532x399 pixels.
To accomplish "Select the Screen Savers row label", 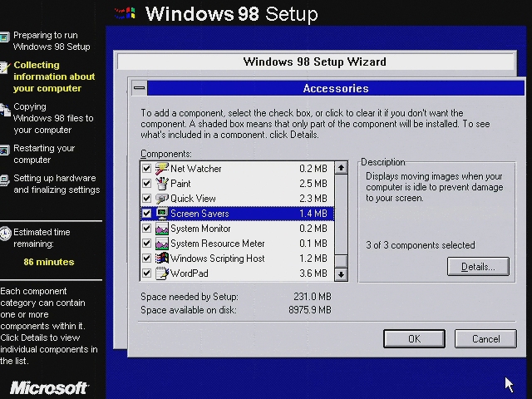I will 199,214.
